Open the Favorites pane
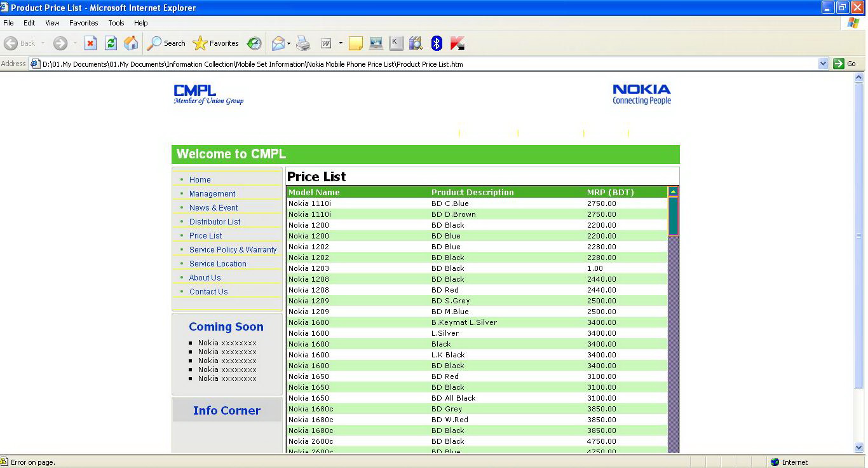This screenshot has height=468, width=868. 216,43
